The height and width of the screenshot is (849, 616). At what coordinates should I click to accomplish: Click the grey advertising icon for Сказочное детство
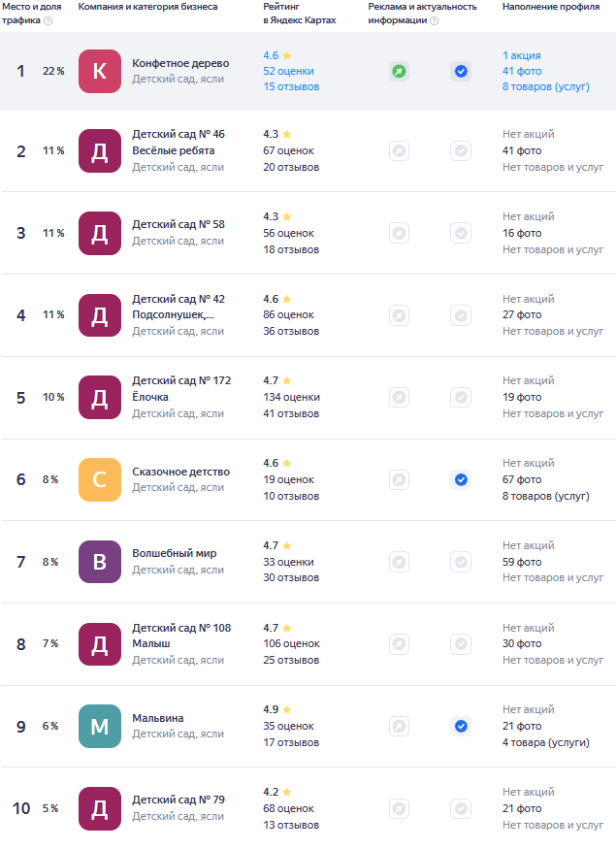[399, 479]
